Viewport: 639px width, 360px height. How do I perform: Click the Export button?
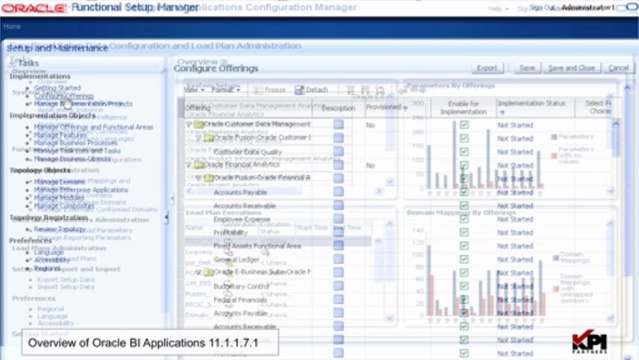pos(487,68)
